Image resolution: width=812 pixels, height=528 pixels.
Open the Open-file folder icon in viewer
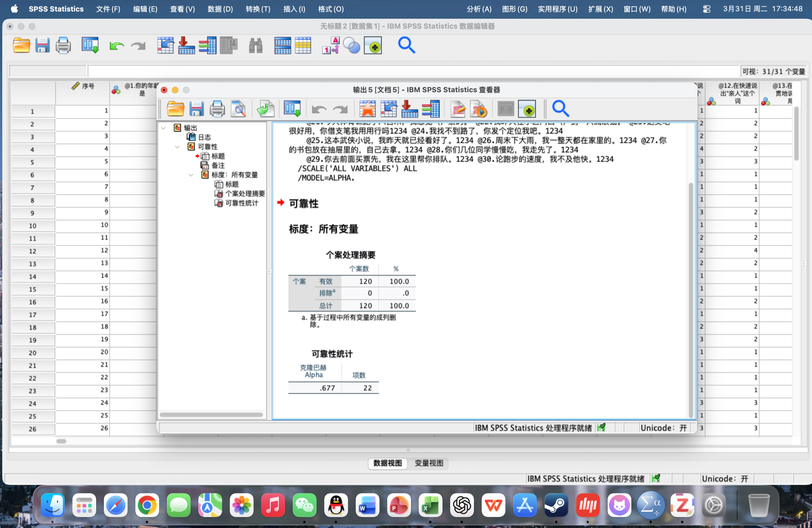coord(175,109)
